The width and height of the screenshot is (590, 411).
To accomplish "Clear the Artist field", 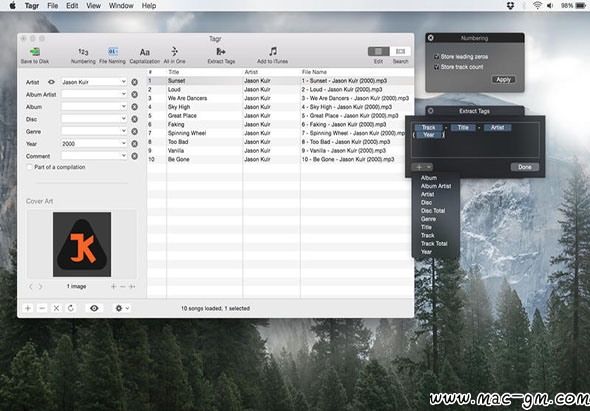I will click(x=134, y=82).
